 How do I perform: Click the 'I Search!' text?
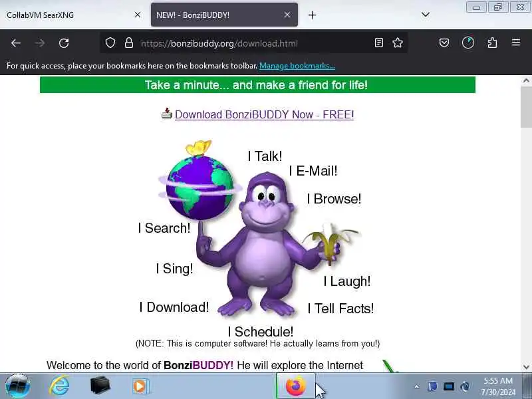pyautogui.click(x=164, y=228)
